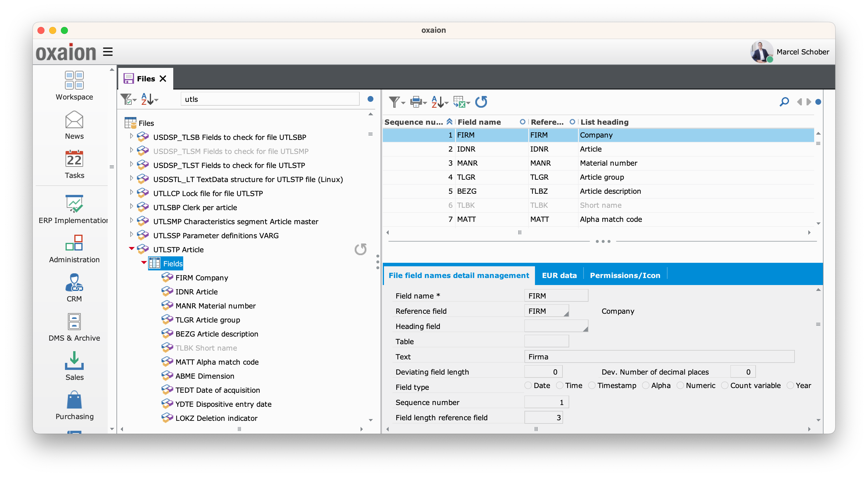The width and height of the screenshot is (868, 477).
Task: Click List heading column header
Action: [605, 122]
